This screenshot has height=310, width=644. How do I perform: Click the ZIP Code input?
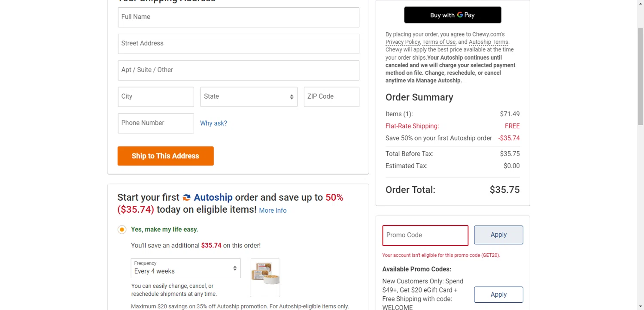(331, 97)
